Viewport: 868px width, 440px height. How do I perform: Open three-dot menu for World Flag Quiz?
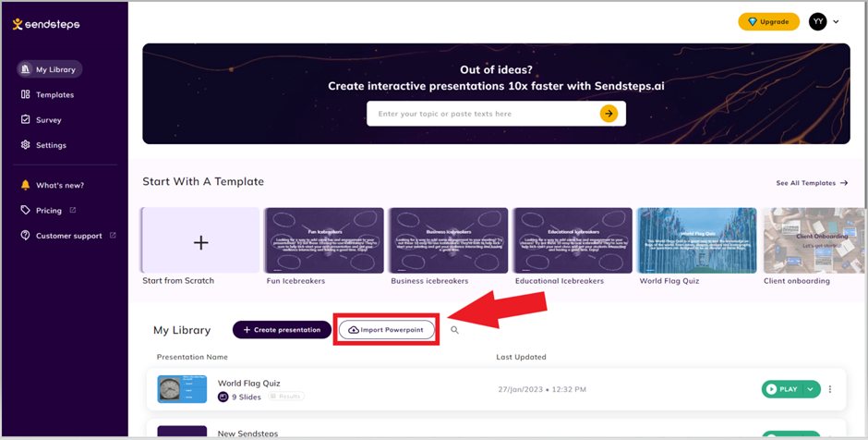830,389
